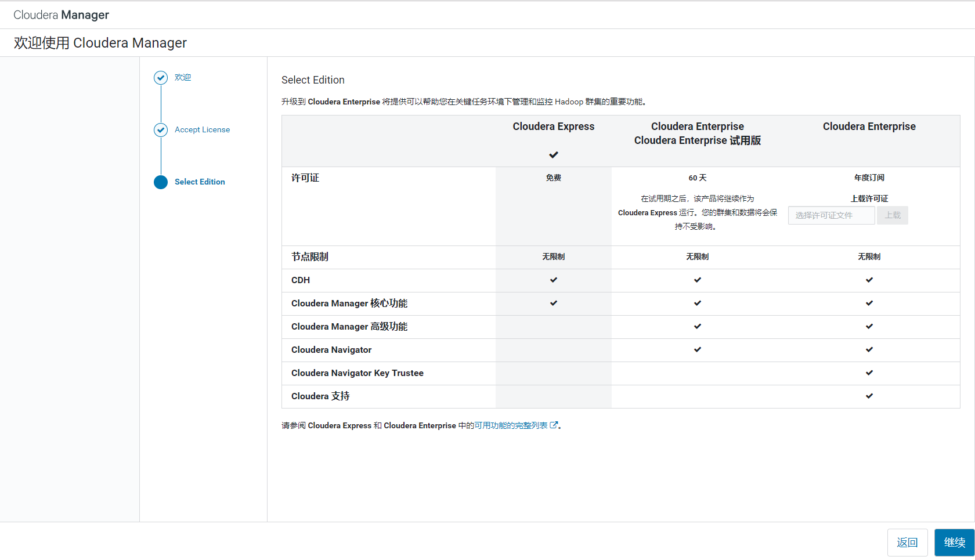This screenshot has width=975, height=560.
Task: Click the Select Edition page heading
Action: coord(313,80)
